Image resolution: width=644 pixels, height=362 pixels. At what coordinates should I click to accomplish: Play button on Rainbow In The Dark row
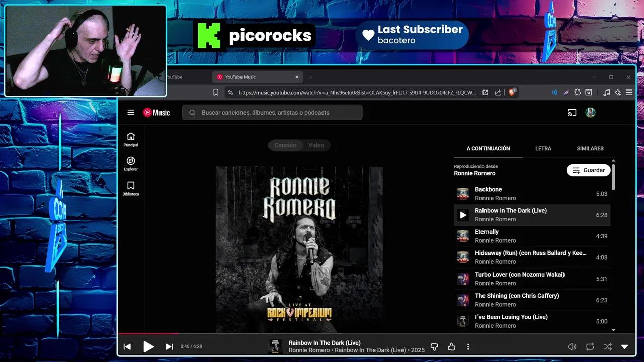point(463,215)
